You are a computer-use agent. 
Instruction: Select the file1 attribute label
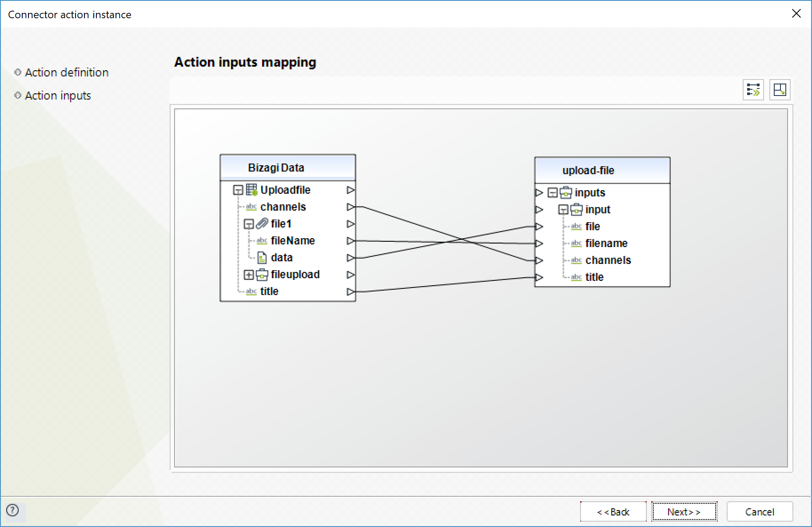pyautogui.click(x=281, y=224)
